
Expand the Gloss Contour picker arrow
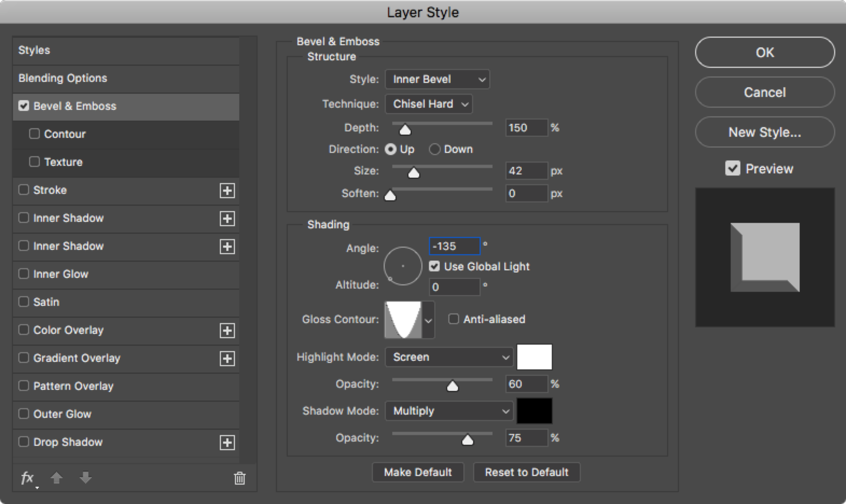point(428,320)
